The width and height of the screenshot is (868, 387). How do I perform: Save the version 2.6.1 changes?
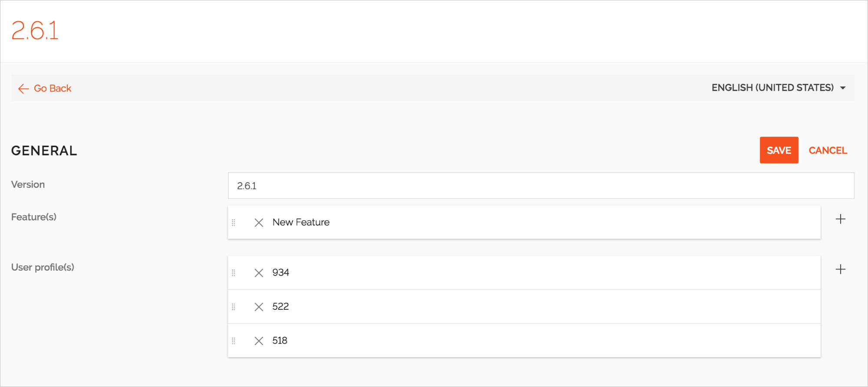coord(779,150)
